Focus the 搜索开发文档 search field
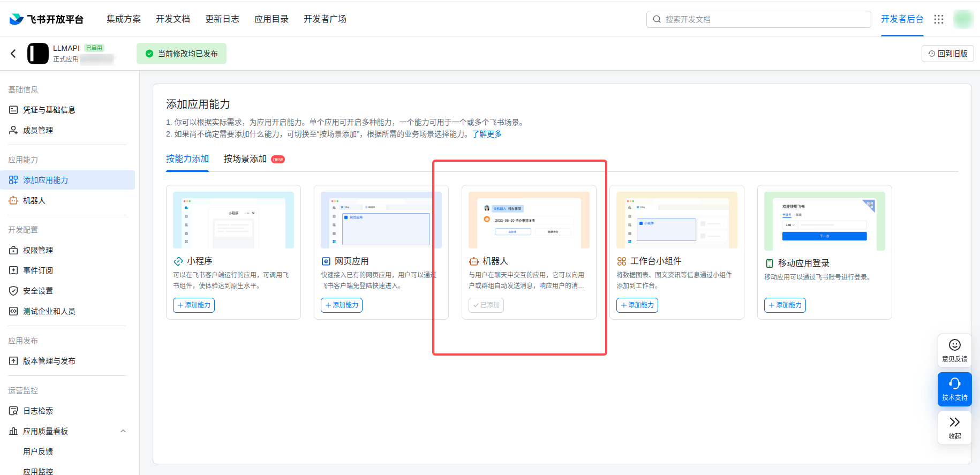Viewport: 980px width, 475px height. pos(759,19)
